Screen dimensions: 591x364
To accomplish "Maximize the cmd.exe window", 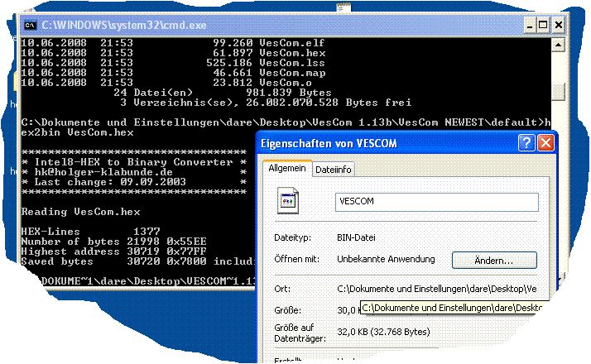I will click(x=543, y=26).
